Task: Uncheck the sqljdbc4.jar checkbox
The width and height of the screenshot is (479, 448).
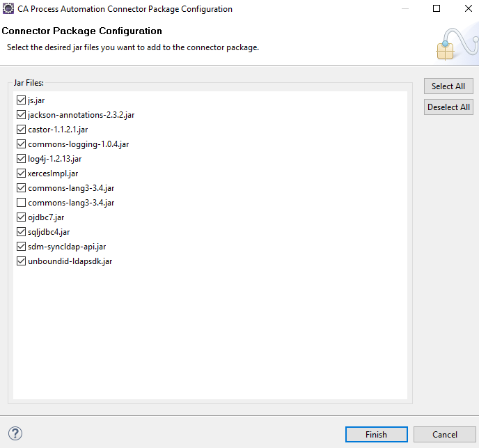Action: pyautogui.click(x=21, y=232)
